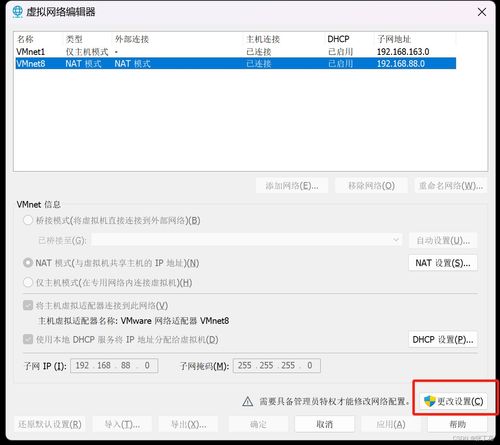Screen dimensions: 500x445
Task: Click the 子网掩码 first octet 255 field
Action: point(245,366)
